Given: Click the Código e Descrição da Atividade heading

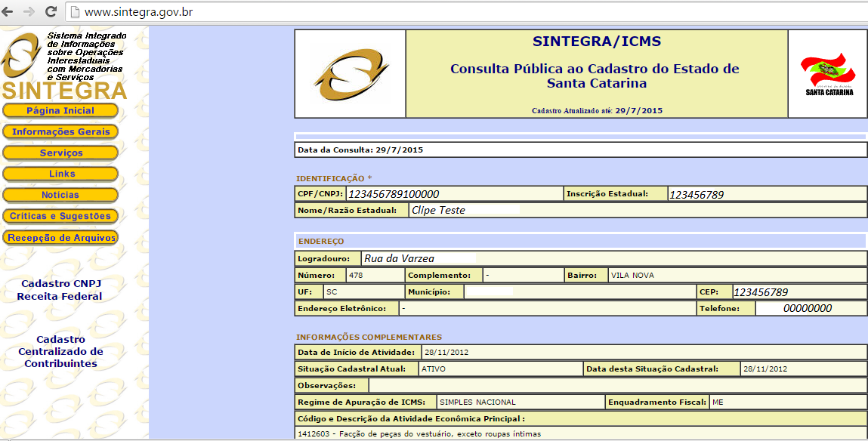Looking at the screenshot, I should pos(411,419).
